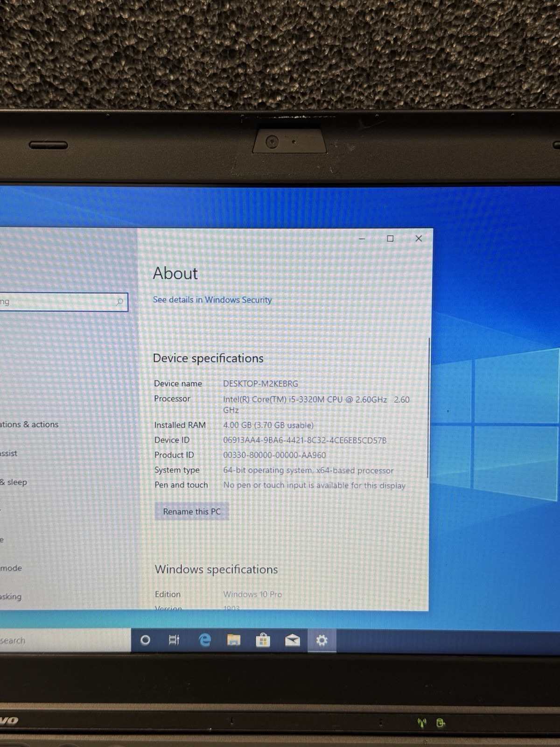Click the search magnifier in Settings
Screen dimensions: 560x747
point(119,302)
